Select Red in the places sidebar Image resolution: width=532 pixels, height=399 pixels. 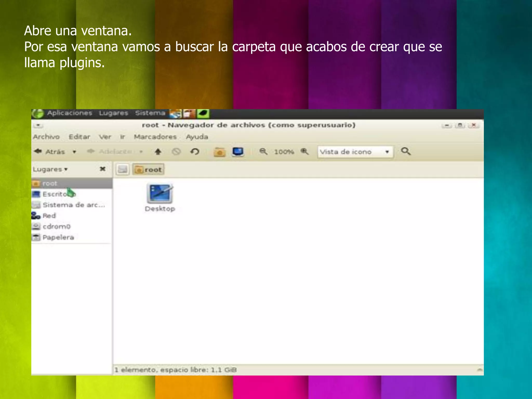pyautogui.click(x=72, y=216)
